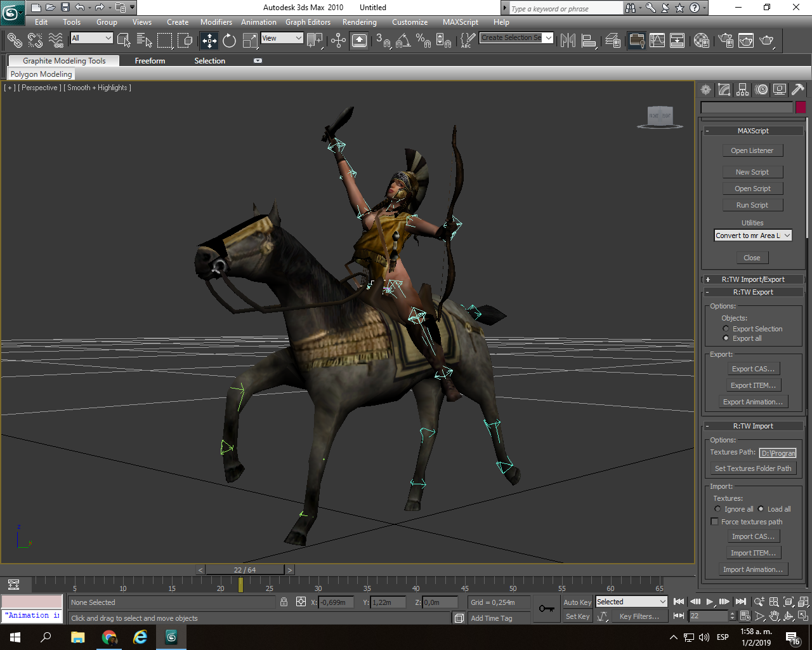Open Select by Name list icon

pos(144,41)
